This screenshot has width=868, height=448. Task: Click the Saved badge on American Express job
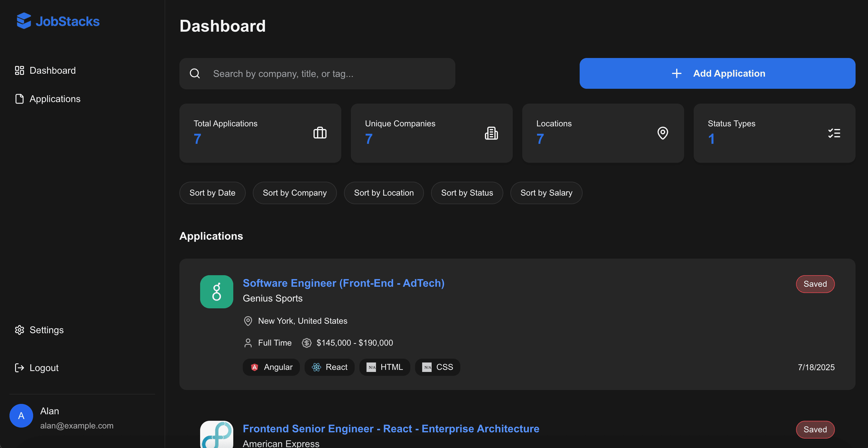pos(815,429)
